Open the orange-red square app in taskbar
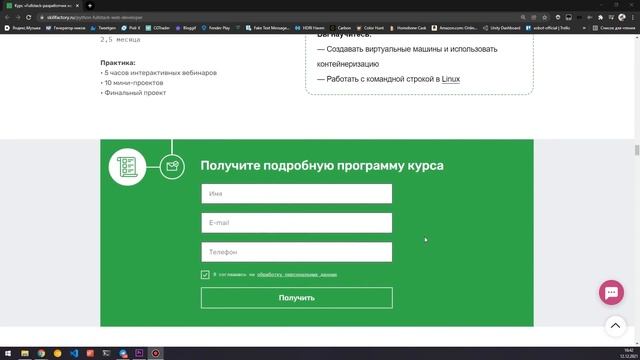 (90, 353)
